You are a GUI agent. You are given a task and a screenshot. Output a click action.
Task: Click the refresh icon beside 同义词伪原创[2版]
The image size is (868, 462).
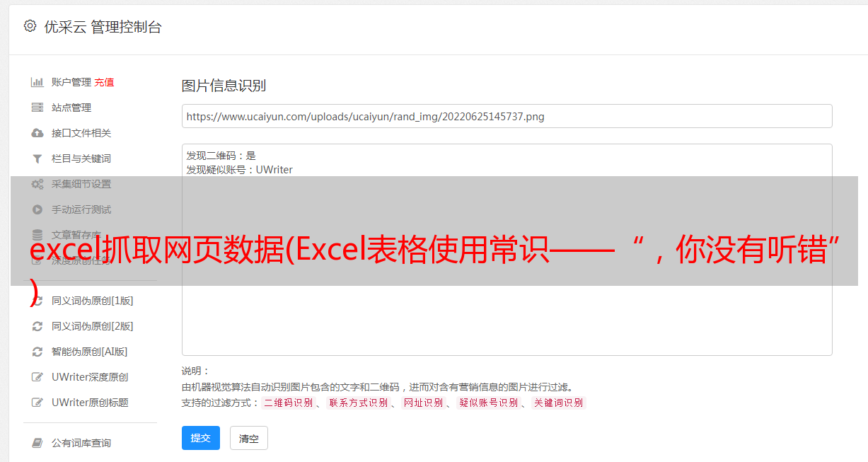[x=37, y=326]
